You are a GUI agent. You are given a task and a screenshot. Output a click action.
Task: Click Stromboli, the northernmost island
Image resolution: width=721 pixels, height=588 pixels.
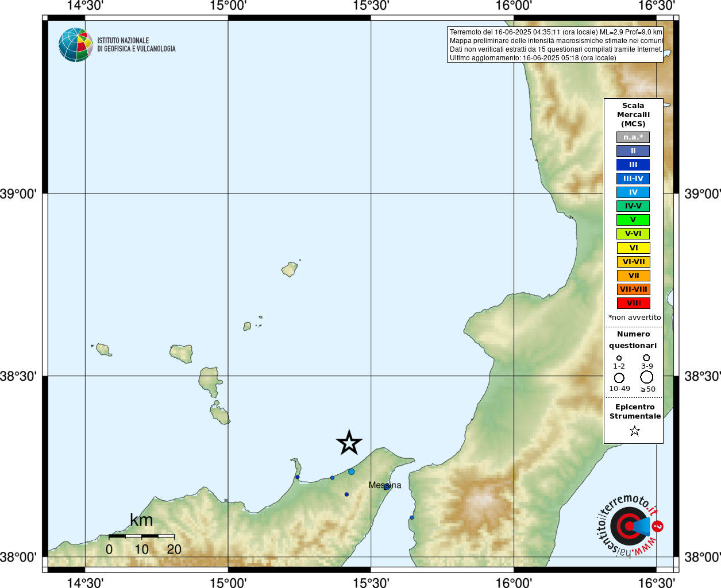pyautogui.click(x=290, y=269)
